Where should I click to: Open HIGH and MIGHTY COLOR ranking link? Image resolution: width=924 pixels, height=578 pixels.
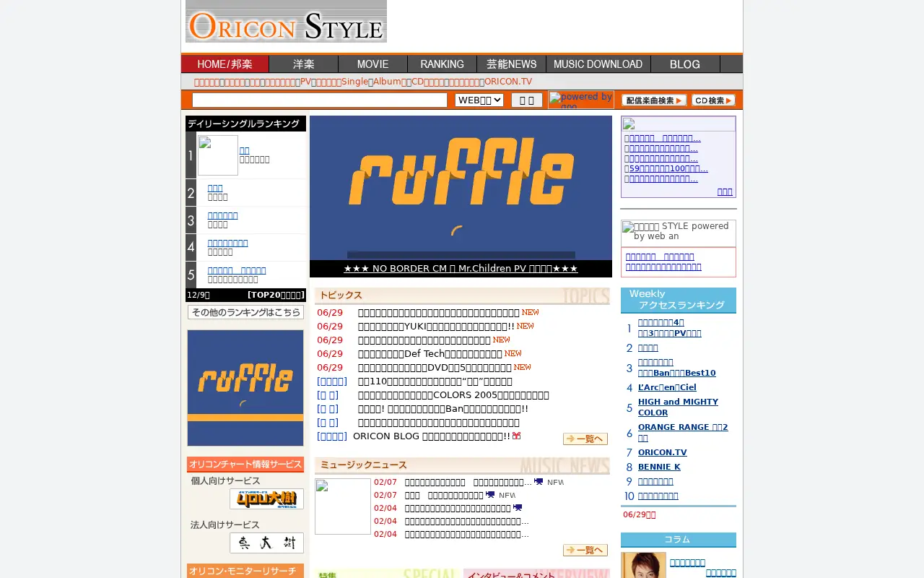tap(678, 407)
